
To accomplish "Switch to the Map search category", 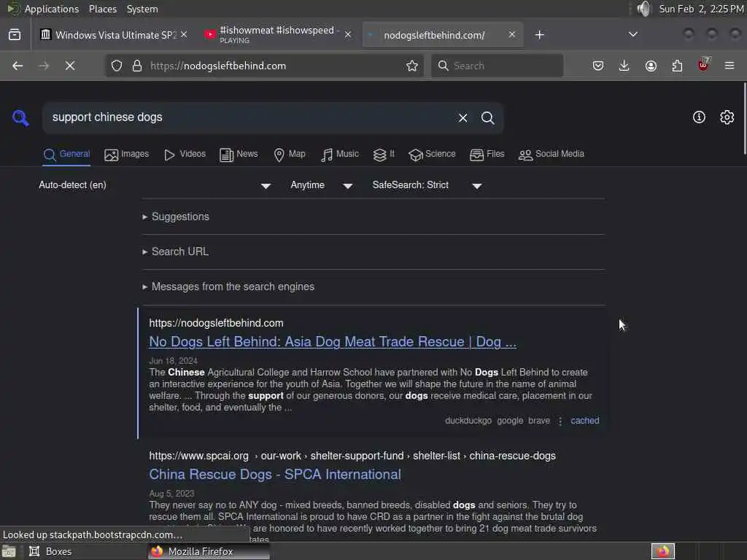I will pyautogui.click(x=290, y=155).
